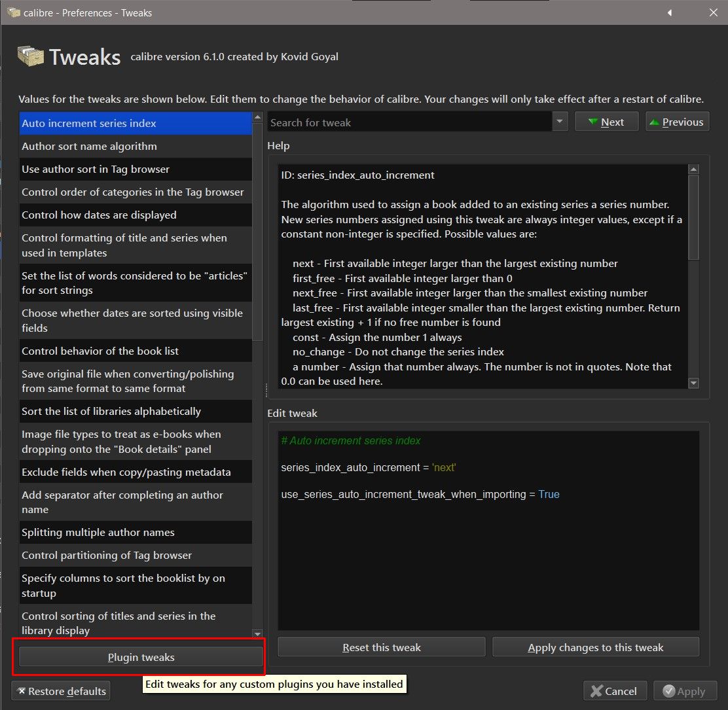Image resolution: width=728 pixels, height=710 pixels.
Task: Select Choose whether dates are sorted tweak
Action: tap(135, 320)
